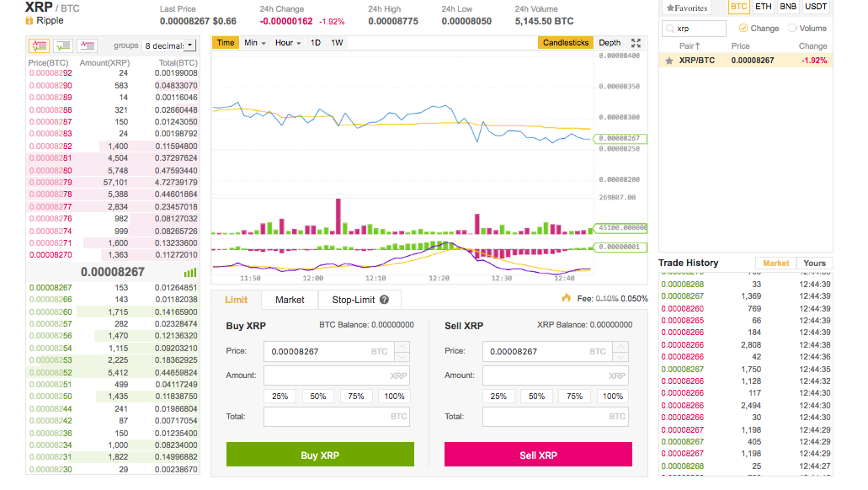Click the search magnifier icon
868x490 pixels.
pos(670,29)
